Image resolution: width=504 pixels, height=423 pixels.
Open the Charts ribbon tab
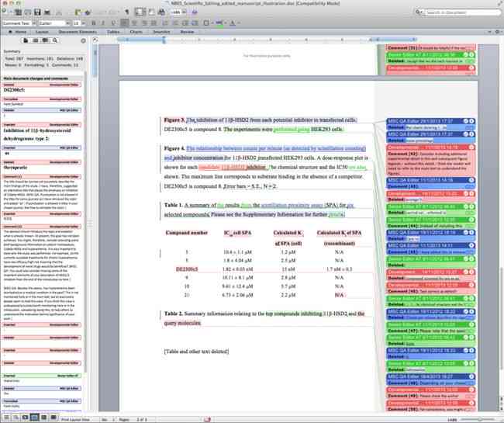[136, 32]
